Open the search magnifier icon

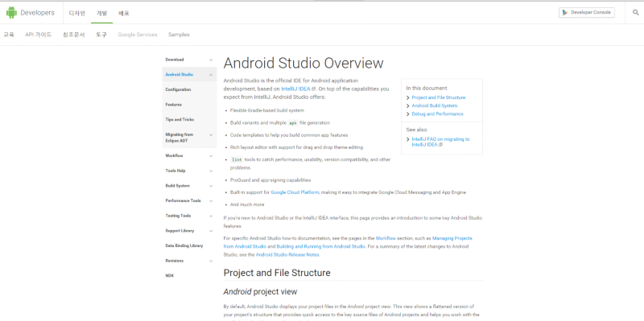click(x=635, y=12)
